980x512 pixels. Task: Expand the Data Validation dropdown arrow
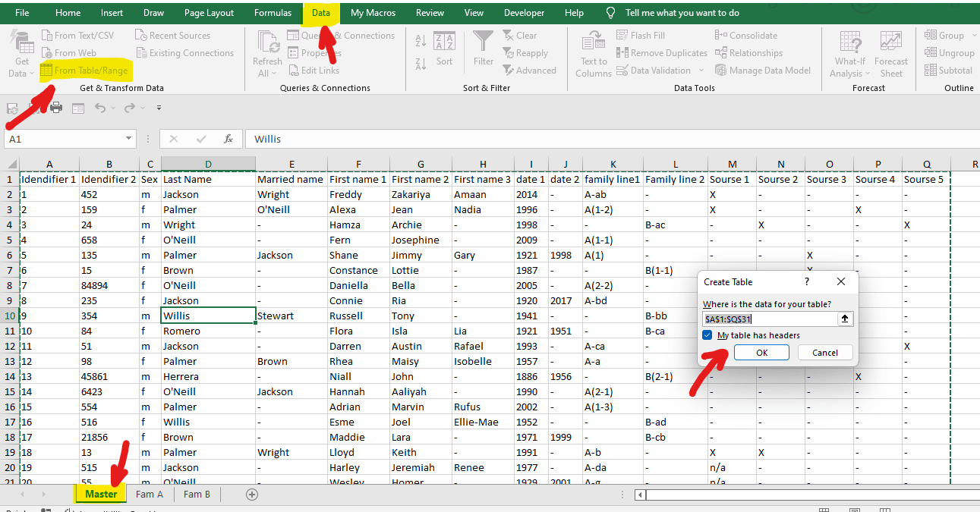point(700,71)
